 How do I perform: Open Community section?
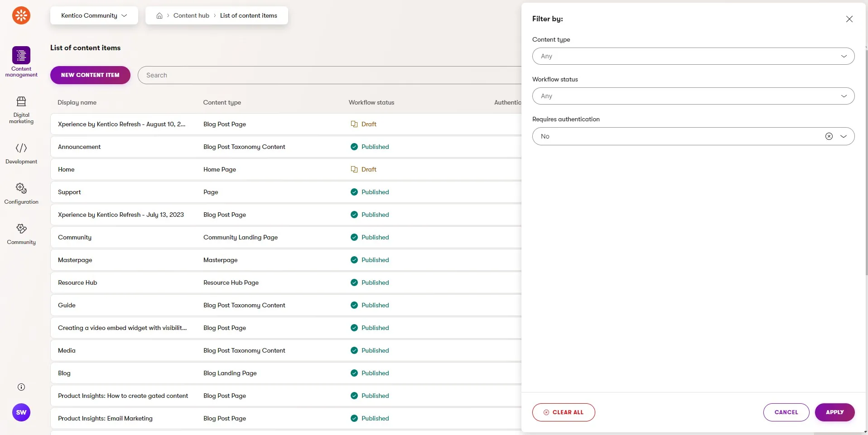(21, 234)
